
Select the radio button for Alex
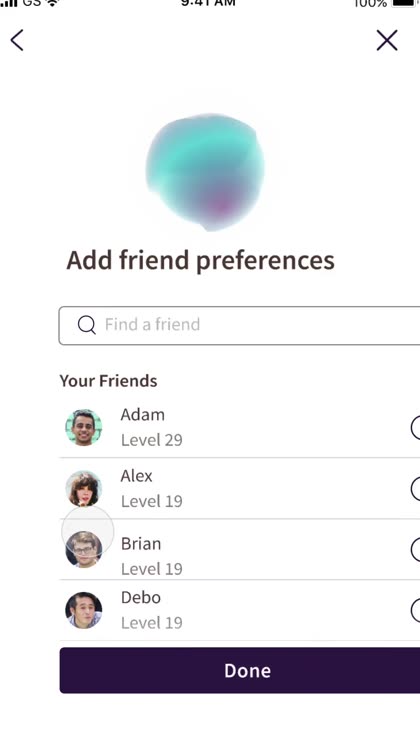415,489
